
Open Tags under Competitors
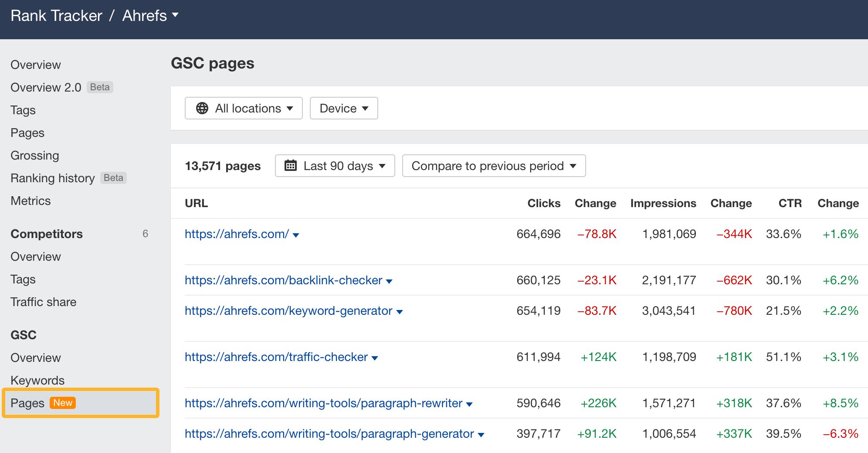tap(23, 279)
